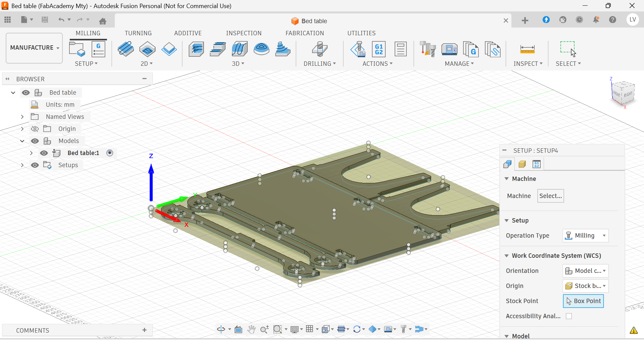Open the Operation Type Milling dropdown
The image size is (644, 340).
[x=585, y=236]
